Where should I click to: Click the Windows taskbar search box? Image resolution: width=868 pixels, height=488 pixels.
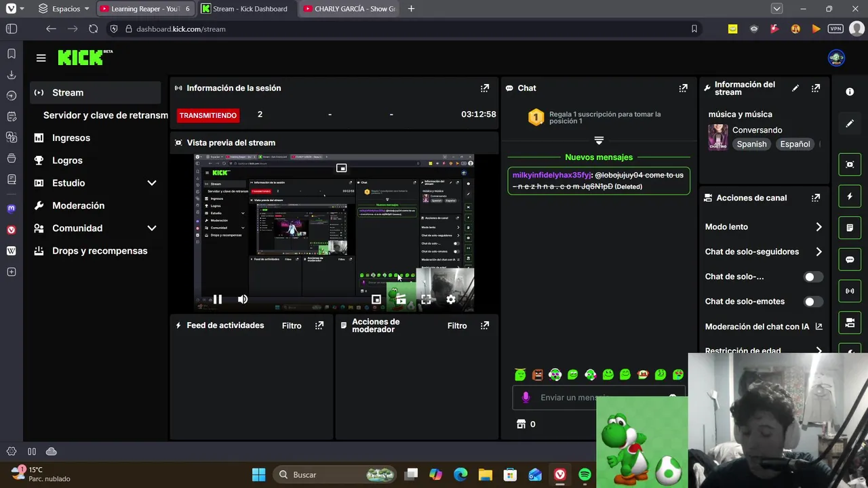tap(336, 474)
